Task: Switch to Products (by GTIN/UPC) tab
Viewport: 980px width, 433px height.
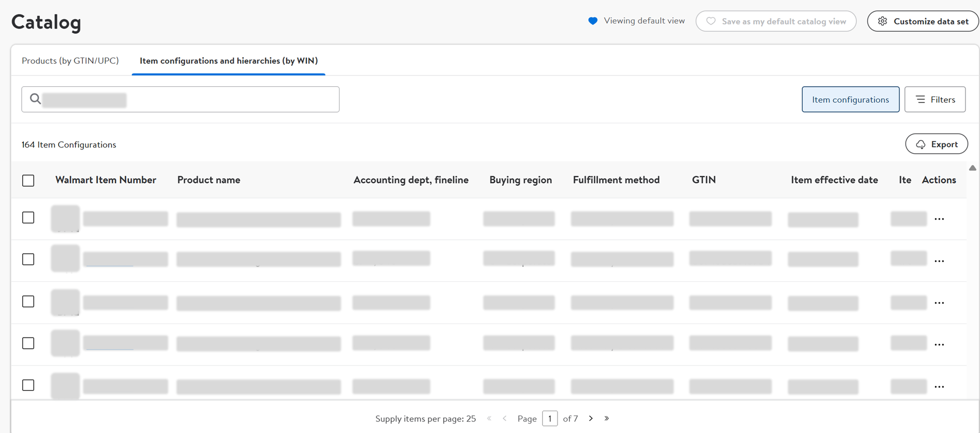Action: coord(70,61)
